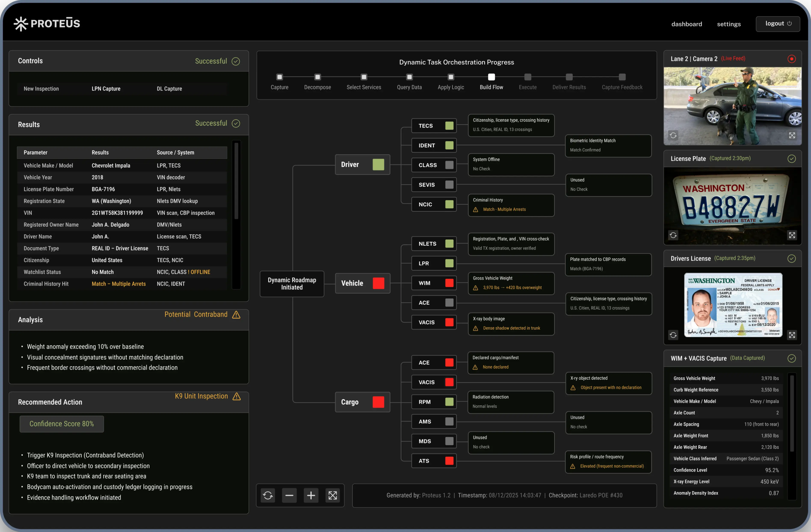Refresh the flow diagram layout
The height and width of the screenshot is (532, 811).
point(268,495)
